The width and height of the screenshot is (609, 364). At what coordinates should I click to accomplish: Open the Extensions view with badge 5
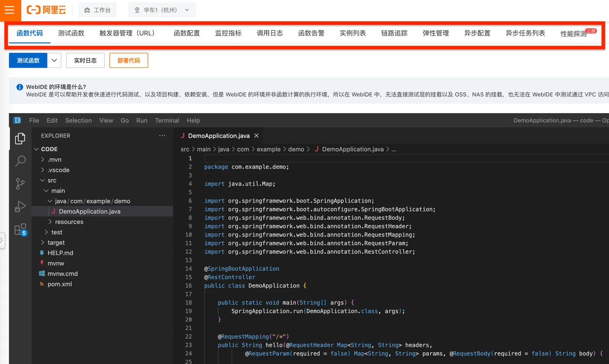pos(20,229)
